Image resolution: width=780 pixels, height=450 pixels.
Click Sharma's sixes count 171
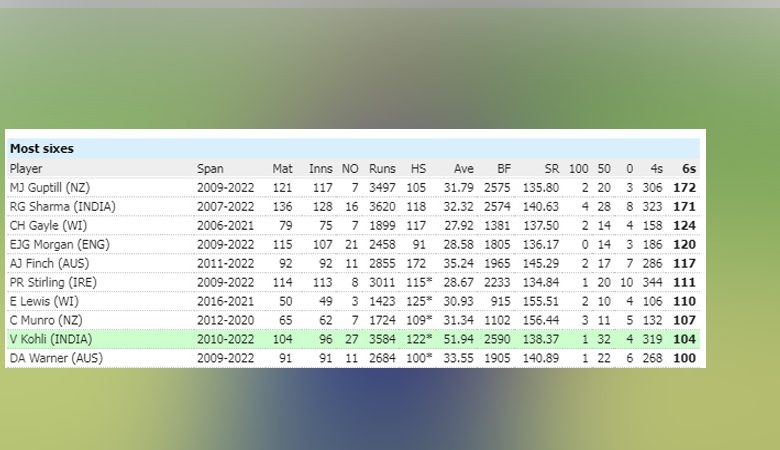pos(684,207)
